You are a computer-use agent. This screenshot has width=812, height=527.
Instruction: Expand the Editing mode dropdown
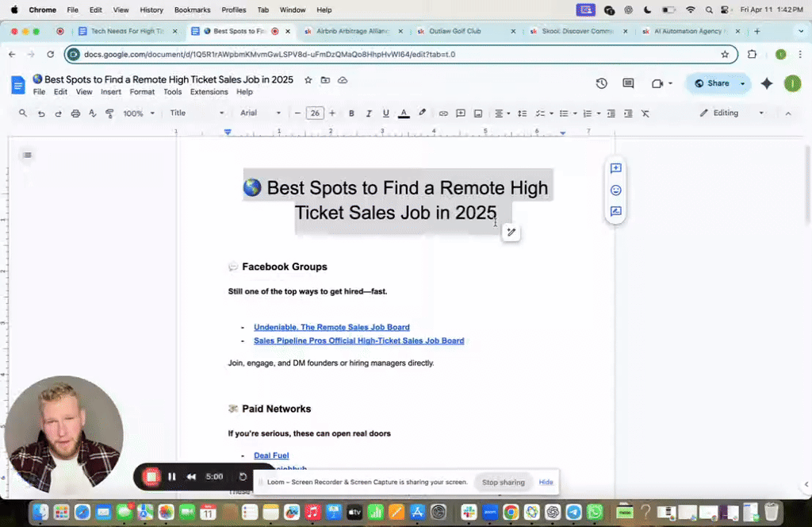[x=732, y=113]
